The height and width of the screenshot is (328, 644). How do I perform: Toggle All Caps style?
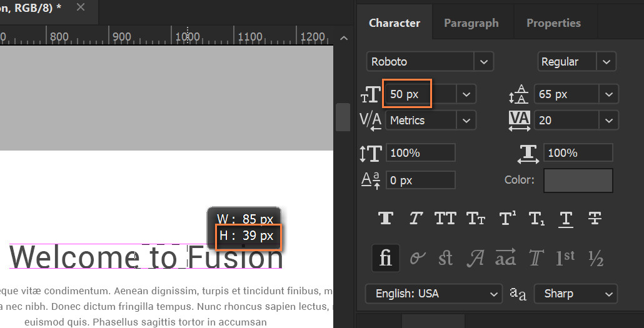[x=446, y=219]
